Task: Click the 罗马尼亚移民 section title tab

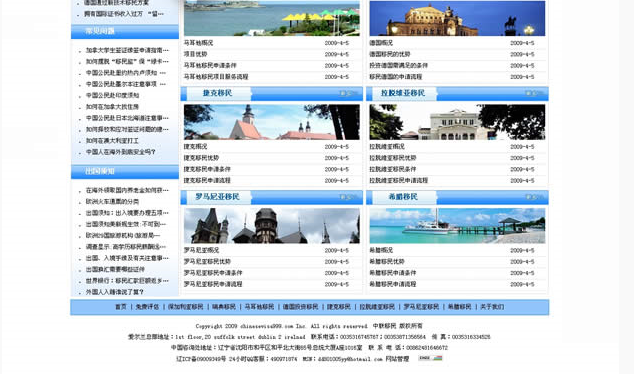Action: (218, 197)
